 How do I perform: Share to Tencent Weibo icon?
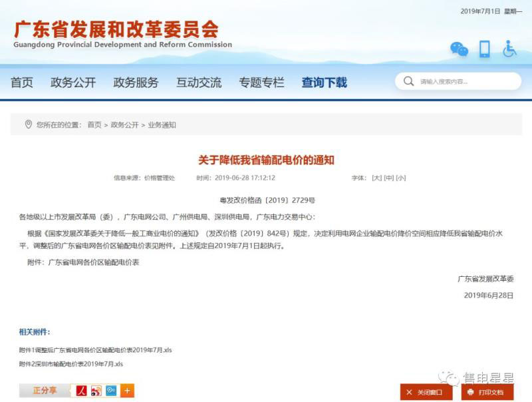click(x=111, y=391)
